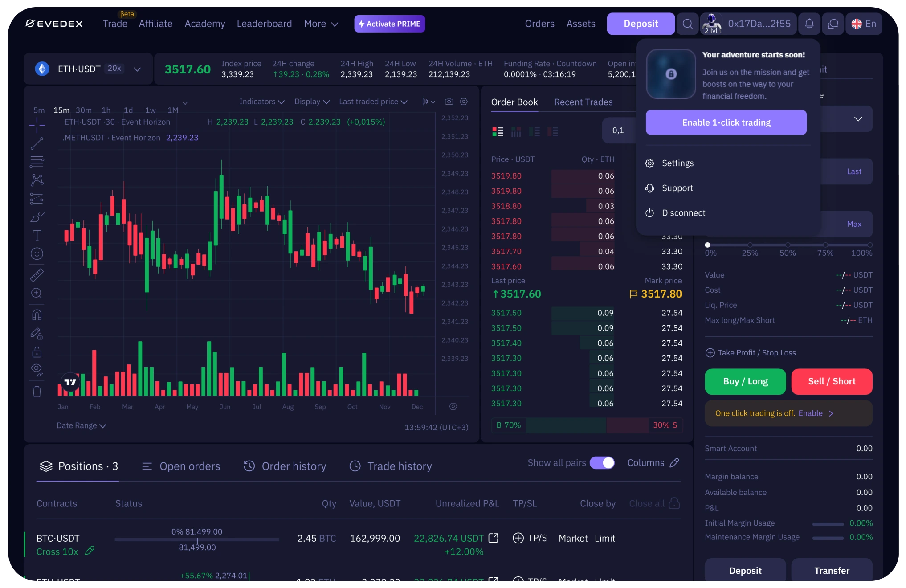Add Take Profit / Stop Loss

tap(751, 353)
